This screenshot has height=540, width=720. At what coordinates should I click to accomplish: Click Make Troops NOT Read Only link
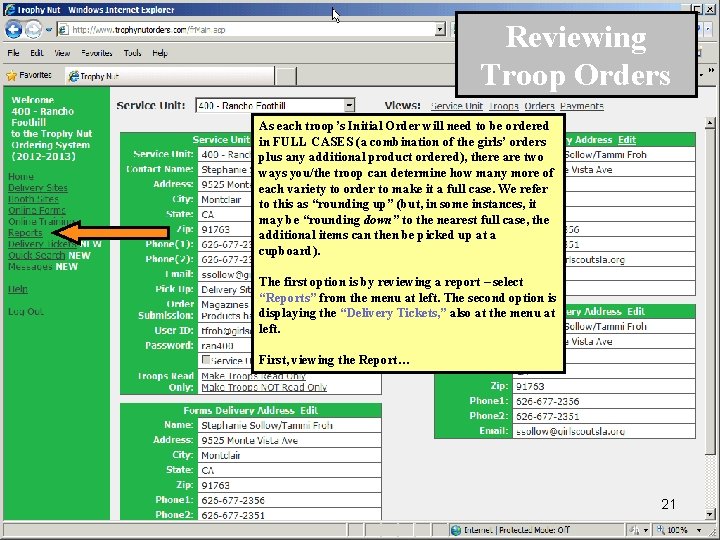click(x=264, y=387)
